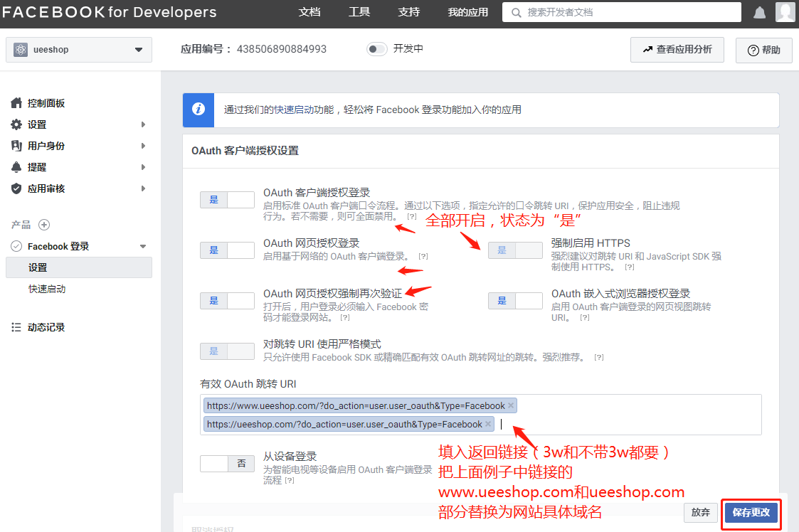
Task: Expand the 应用审核 sidebar arrow
Action: tap(143, 188)
